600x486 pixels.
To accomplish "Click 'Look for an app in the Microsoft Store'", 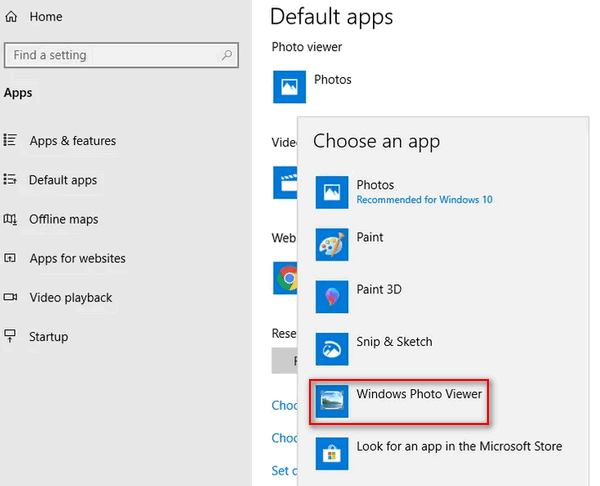I will (x=458, y=446).
